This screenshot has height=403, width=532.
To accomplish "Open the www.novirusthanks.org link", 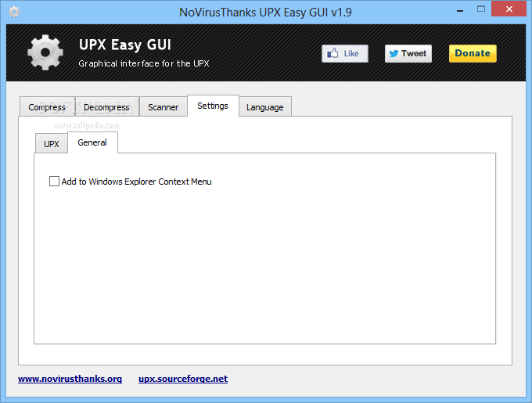I will point(70,379).
